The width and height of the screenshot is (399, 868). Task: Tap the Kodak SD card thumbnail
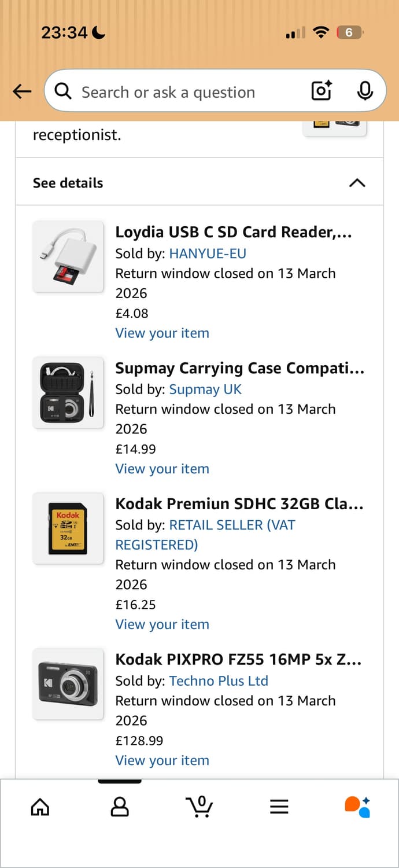[68, 528]
